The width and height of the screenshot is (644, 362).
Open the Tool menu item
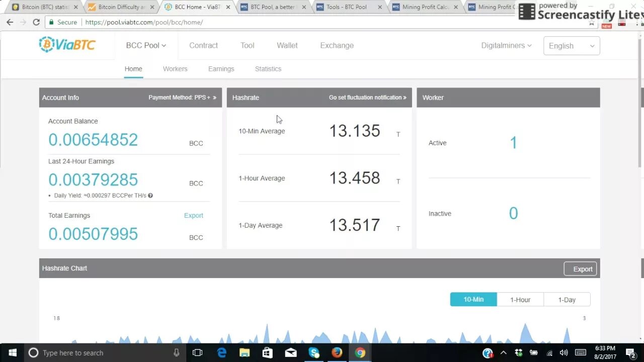point(247,45)
